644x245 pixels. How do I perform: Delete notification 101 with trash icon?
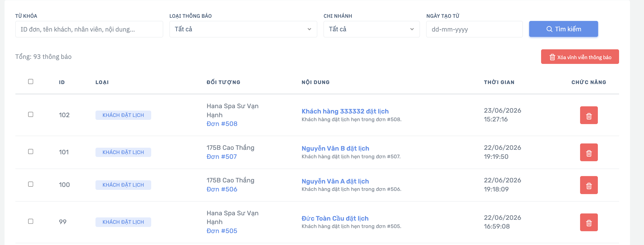[589, 152]
